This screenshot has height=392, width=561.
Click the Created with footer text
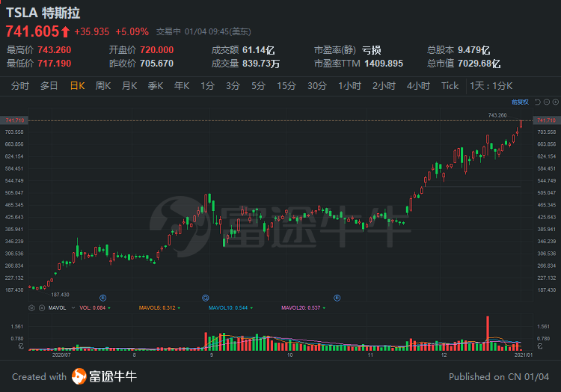[x=39, y=376]
